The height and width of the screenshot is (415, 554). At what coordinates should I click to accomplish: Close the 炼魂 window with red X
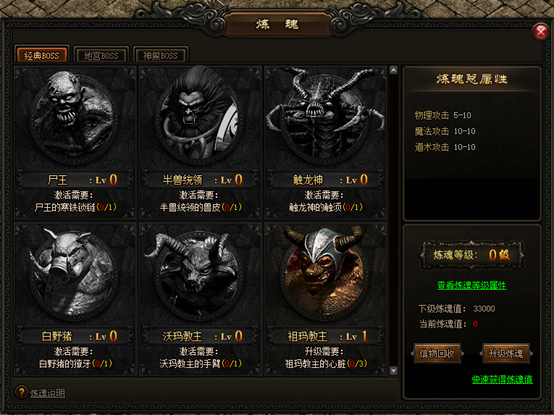[541, 32]
